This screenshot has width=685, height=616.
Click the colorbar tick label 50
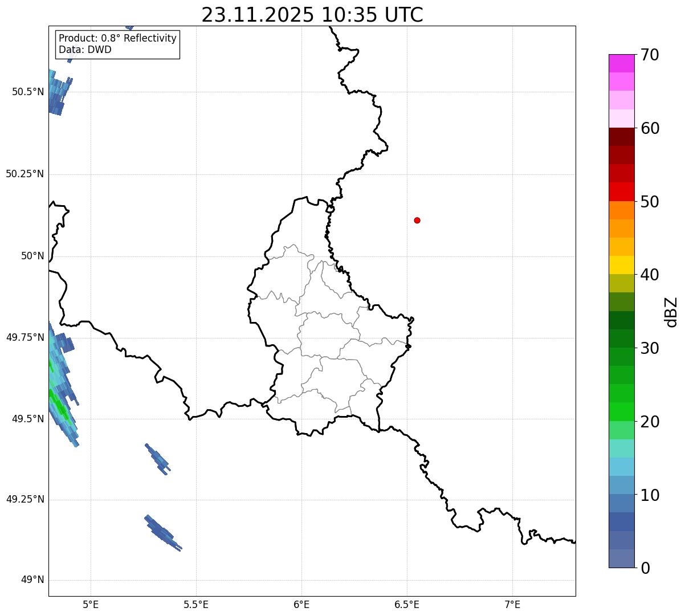click(x=650, y=202)
